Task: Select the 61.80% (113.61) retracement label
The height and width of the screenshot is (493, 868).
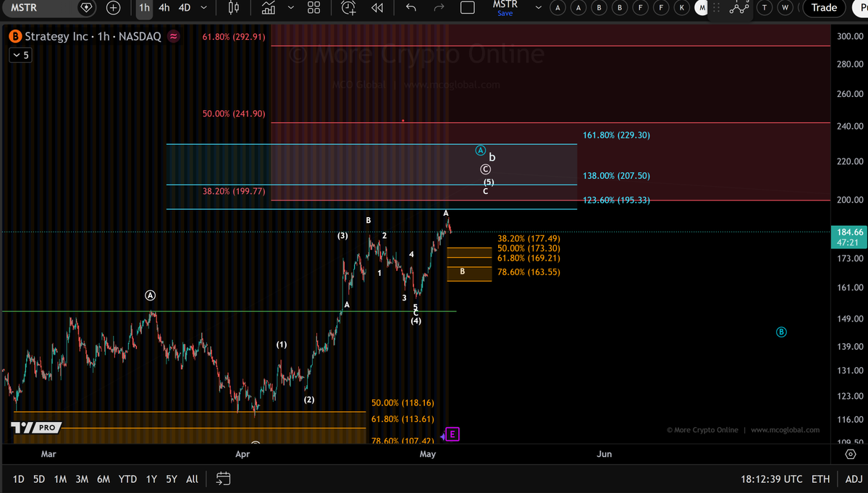Action: click(403, 419)
